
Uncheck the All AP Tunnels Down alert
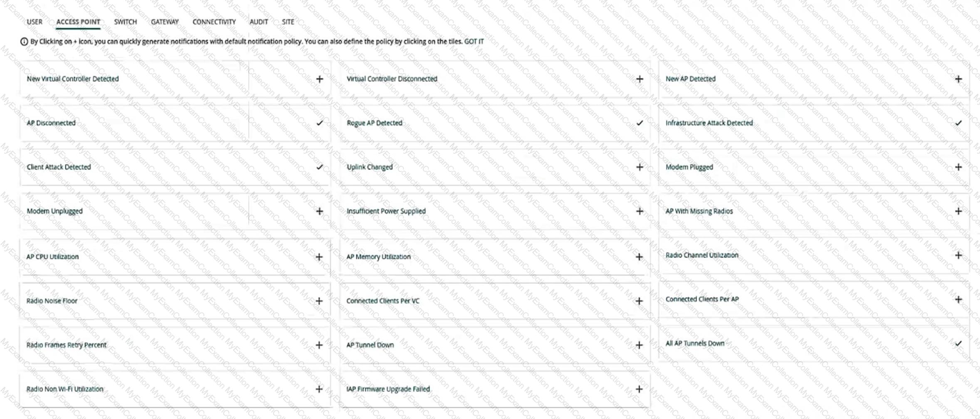pos(958,343)
